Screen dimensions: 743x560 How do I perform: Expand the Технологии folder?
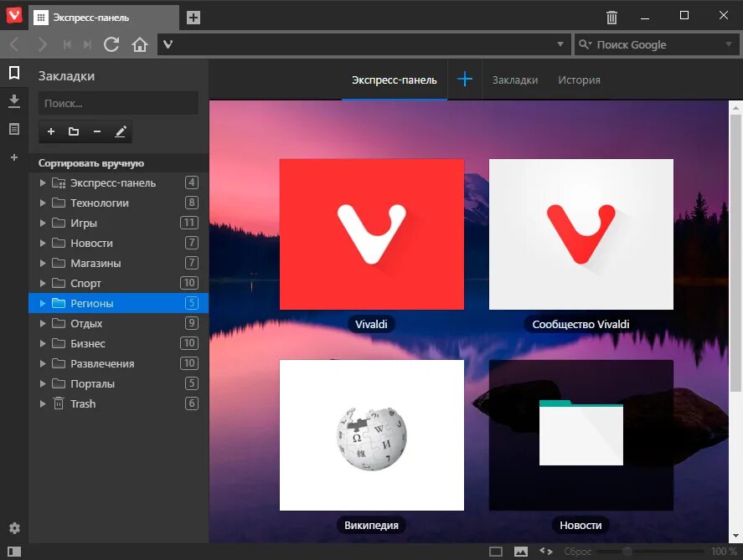coord(43,203)
